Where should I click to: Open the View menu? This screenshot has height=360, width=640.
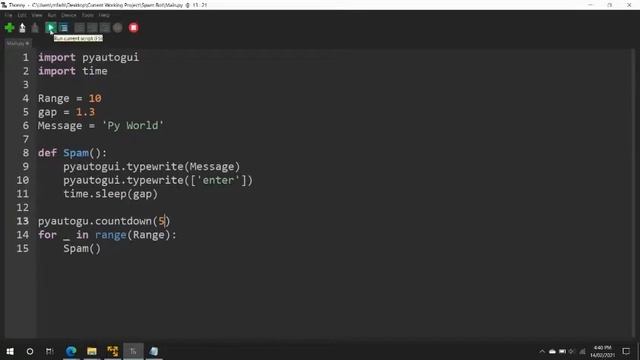(37, 15)
